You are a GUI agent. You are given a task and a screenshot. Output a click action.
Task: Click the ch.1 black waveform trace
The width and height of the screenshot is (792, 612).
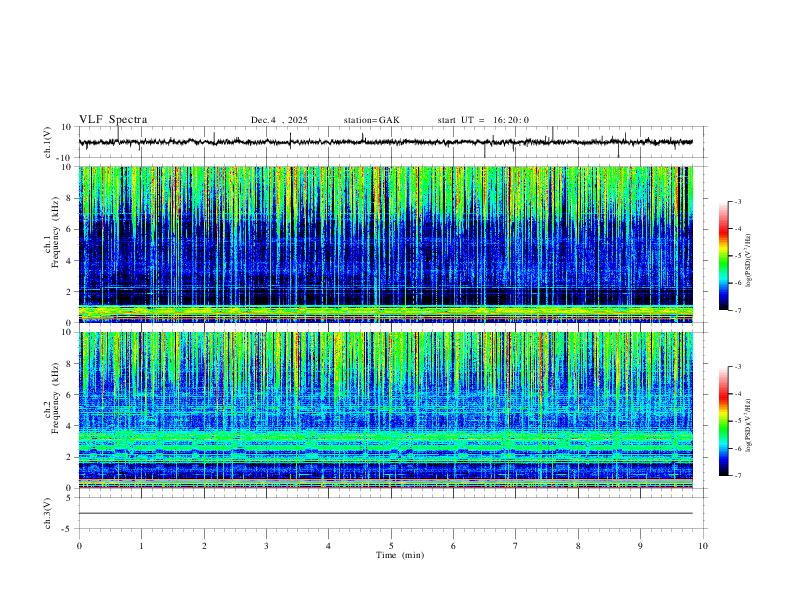[385, 142]
